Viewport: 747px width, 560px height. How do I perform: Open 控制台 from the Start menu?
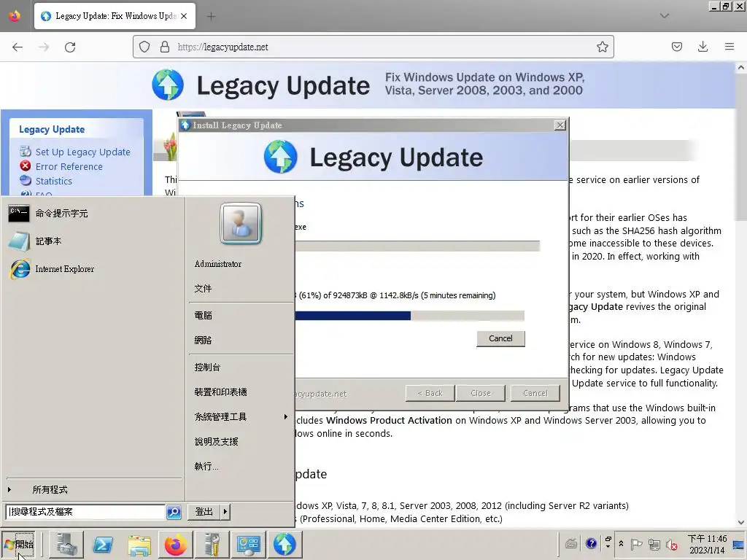207,367
